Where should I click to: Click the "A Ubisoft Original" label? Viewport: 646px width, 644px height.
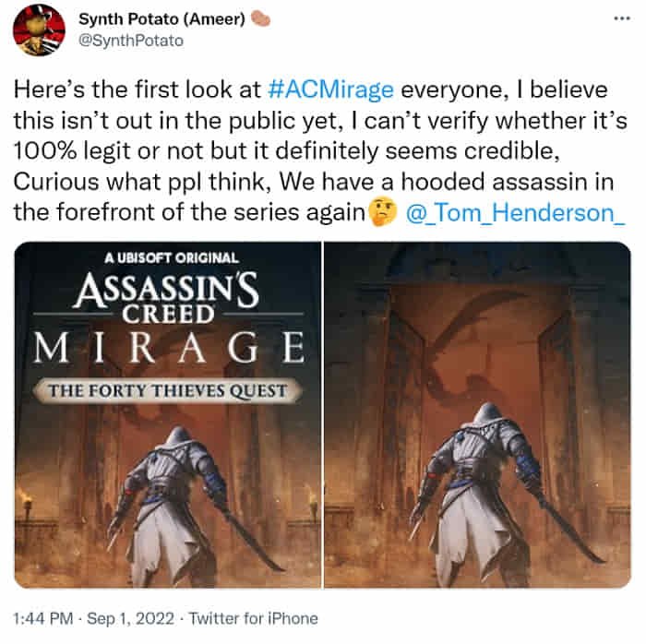(x=165, y=257)
